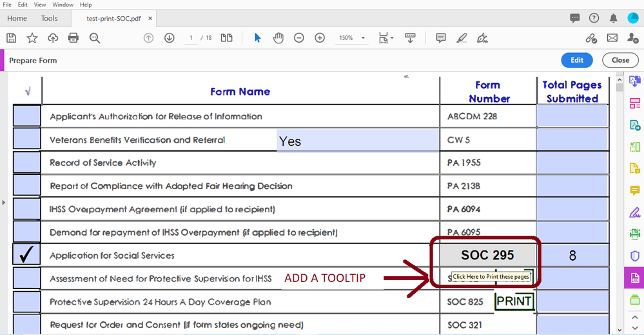Click the Close button in Prepare Form

click(x=620, y=60)
